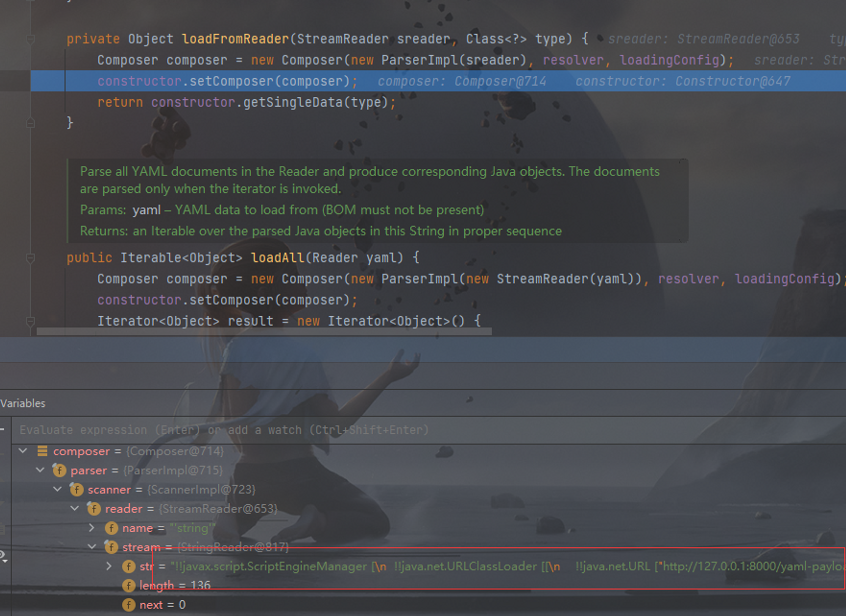Click the Evaluate expression input field
The image size is (846, 616).
[223, 430]
